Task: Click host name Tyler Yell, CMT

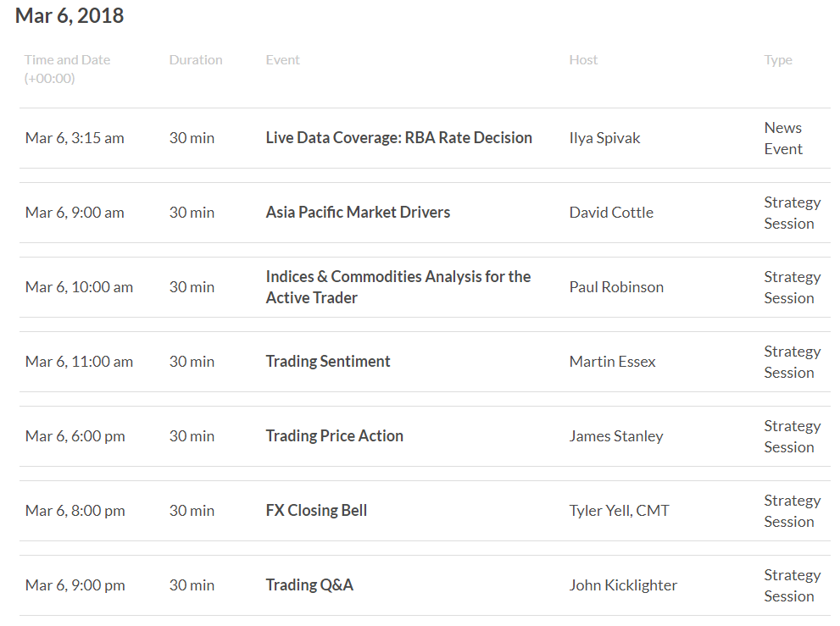Action: coord(619,510)
